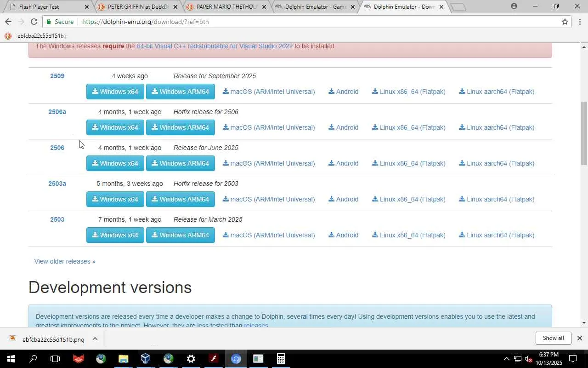Open the Chrome three-dot menu
This screenshot has width=588, height=368.
[x=580, y=22]
